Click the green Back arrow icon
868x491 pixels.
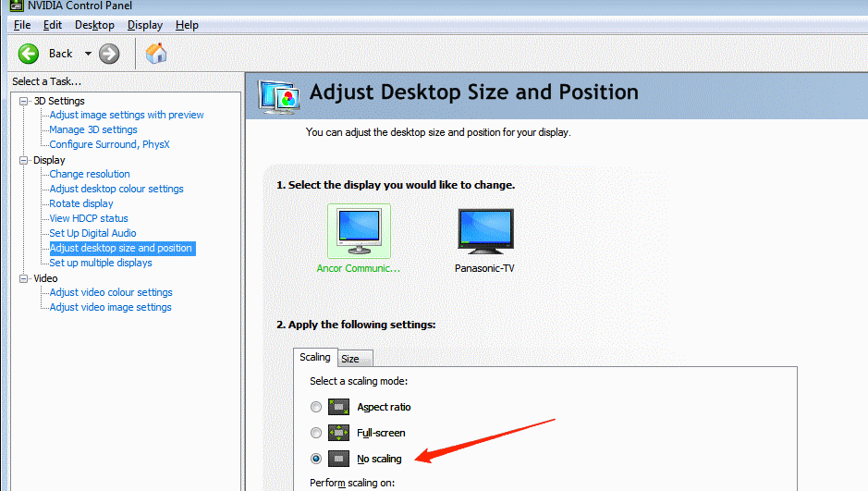click(x=29, y=54)
